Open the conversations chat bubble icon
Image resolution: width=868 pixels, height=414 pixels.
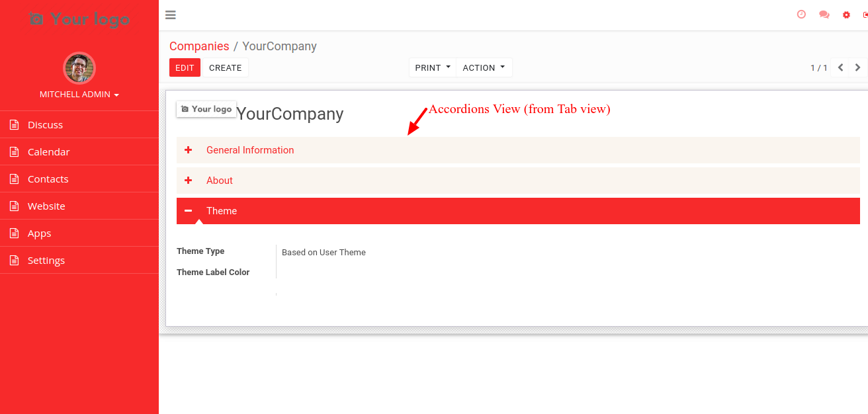click(824, 15)
